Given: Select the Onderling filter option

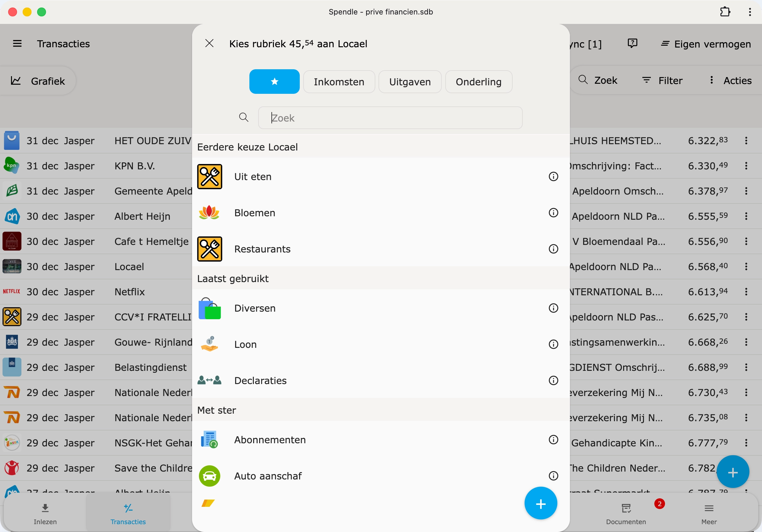Looking at the screenshot, I should pos(479,82).
